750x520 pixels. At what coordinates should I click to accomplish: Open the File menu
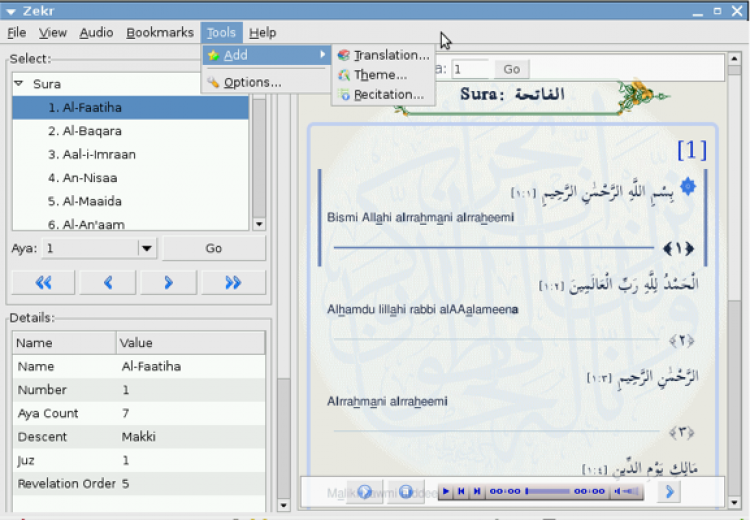17,33
